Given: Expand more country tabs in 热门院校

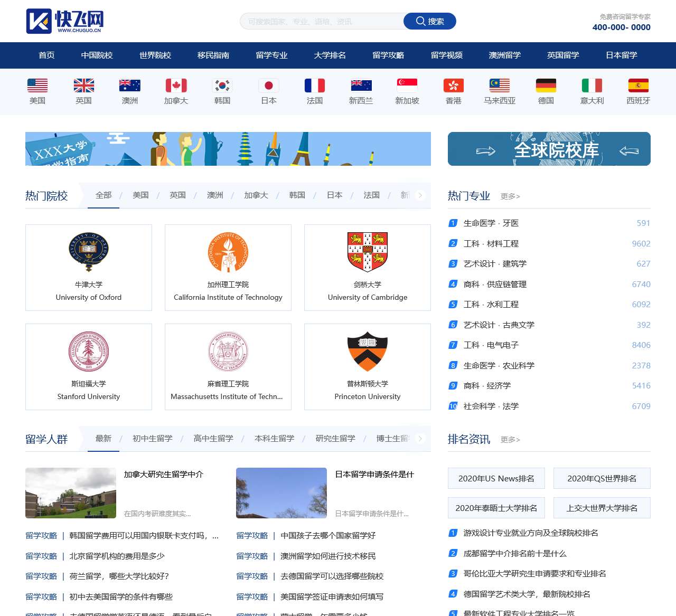Looking at the screenshot, I should [x=420, y=195].
